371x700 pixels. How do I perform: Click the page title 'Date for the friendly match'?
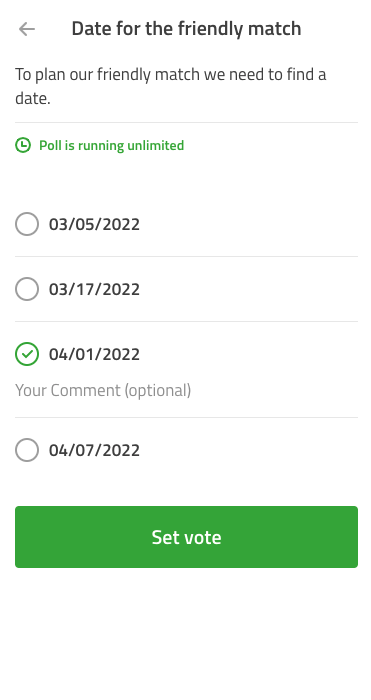coord(186,29)
